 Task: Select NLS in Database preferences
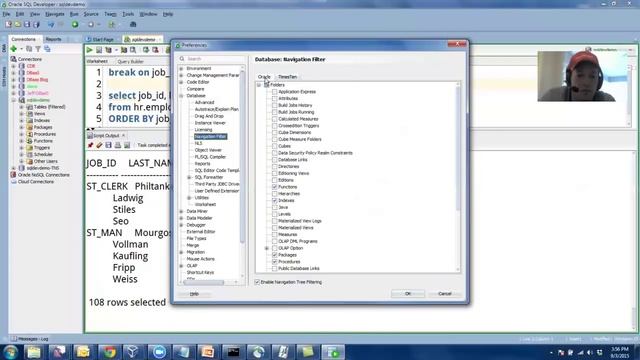click(198, 143)
